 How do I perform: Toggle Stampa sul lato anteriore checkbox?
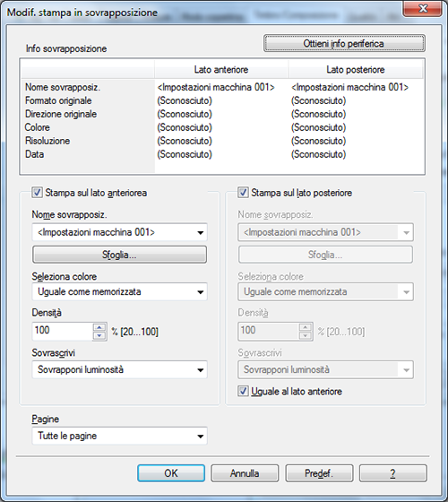37,193
